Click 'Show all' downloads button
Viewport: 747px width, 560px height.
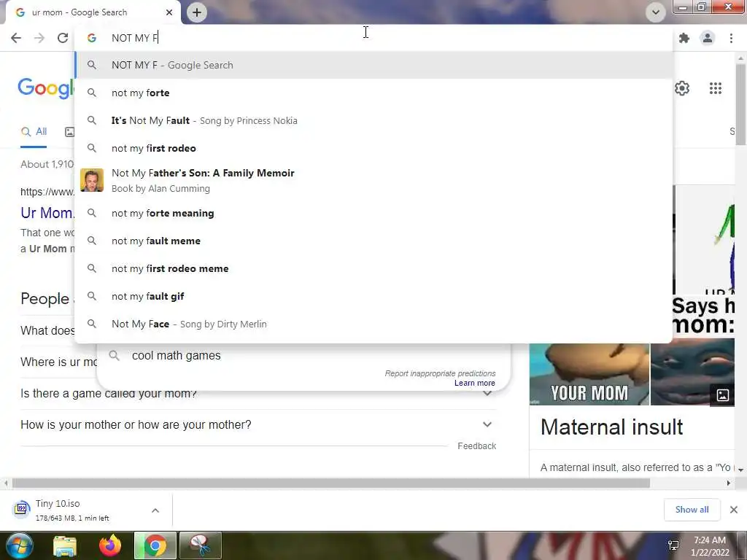pos(692,510)
